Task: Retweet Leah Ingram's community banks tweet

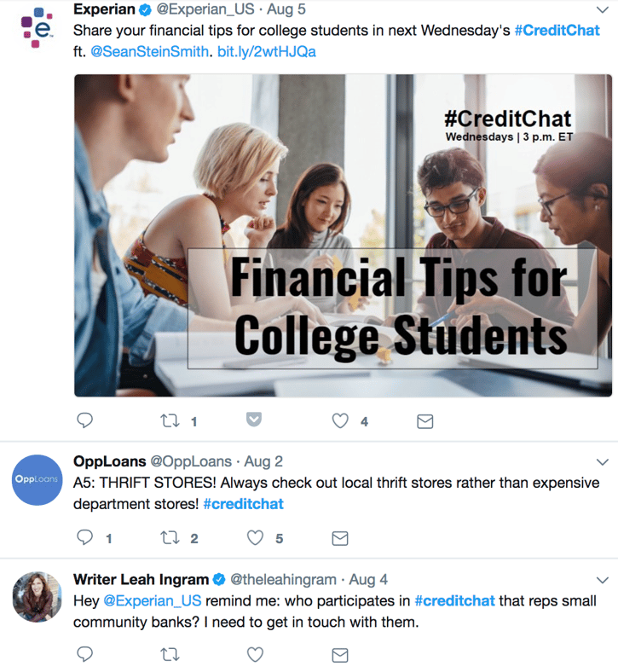Action: coord(169,655)
